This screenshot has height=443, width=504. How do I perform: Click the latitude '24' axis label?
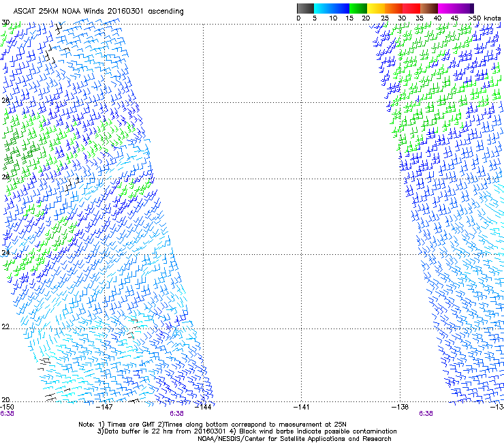(5, 253)
